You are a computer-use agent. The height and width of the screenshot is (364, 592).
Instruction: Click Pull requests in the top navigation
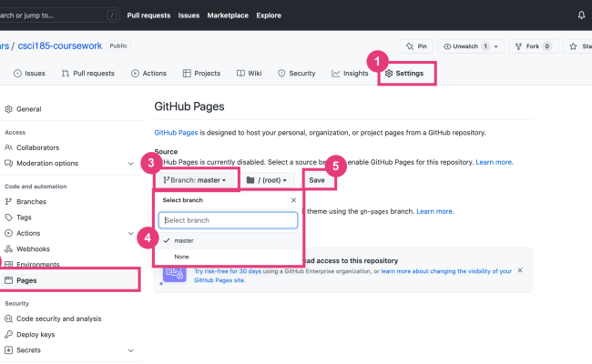coord(148,15)
